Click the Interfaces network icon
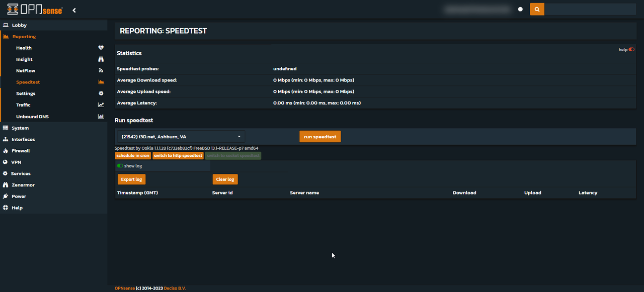The width and height of the screenshot is (644, 292). (x=6, y=139)
